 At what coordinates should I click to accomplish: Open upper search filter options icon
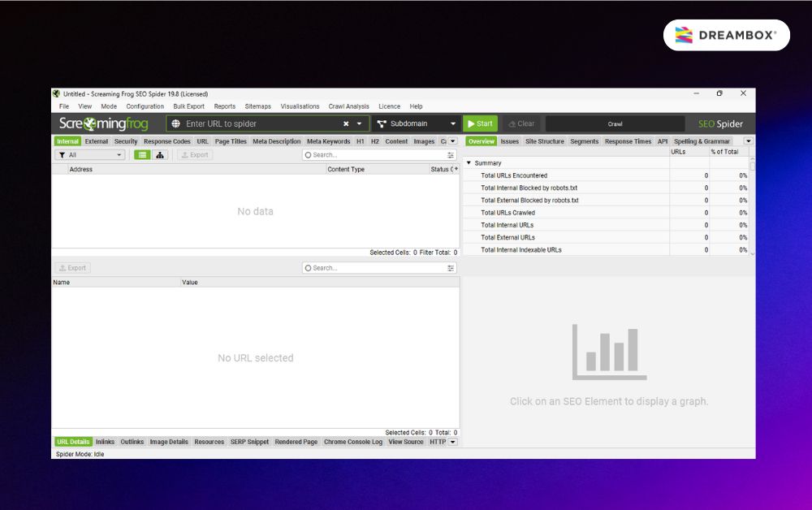click(x=451, y=155)
